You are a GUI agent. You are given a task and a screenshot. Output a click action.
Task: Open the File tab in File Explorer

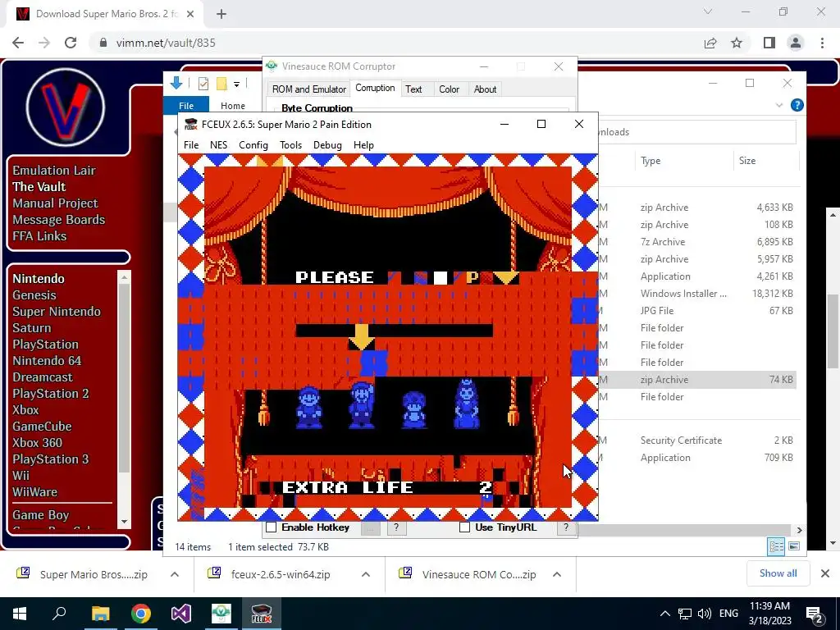click(186, 106)
